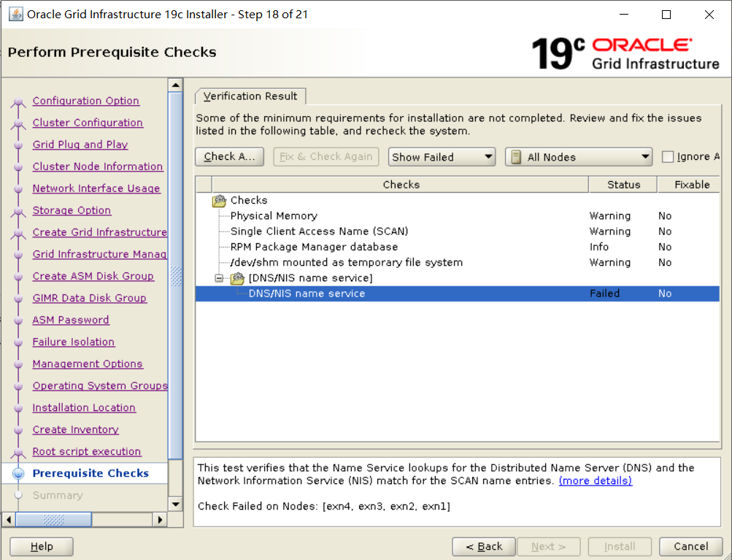The width and height of the screenshot is (732, 560).
Task: Click the Checks column header
Action: coord(401,185)
